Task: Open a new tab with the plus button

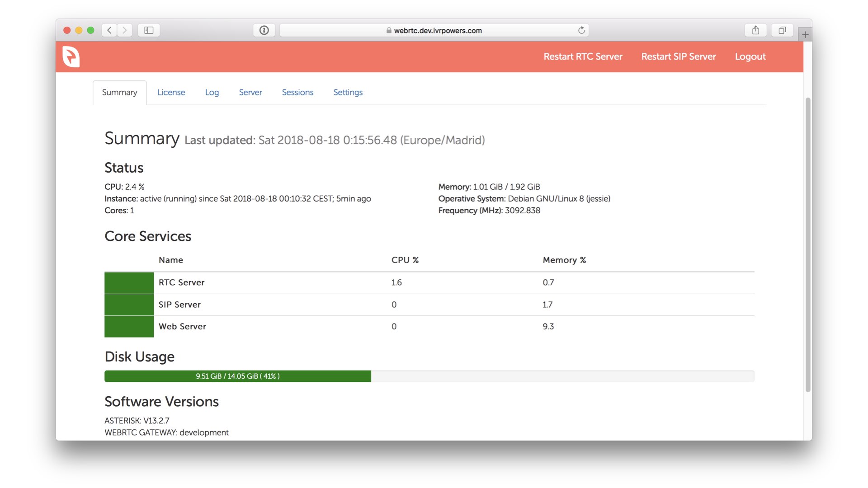Action: click(805, 34)
